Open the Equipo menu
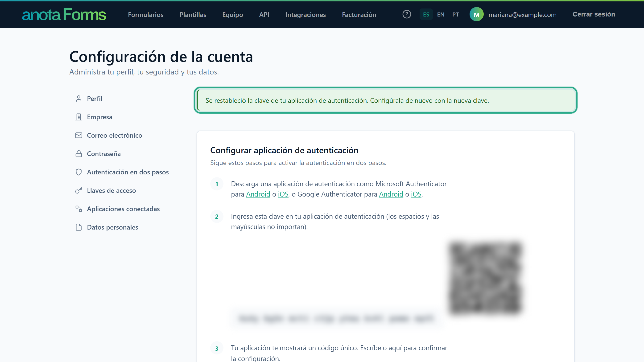This screenshot has width=644, height=362. click(232, 15)
